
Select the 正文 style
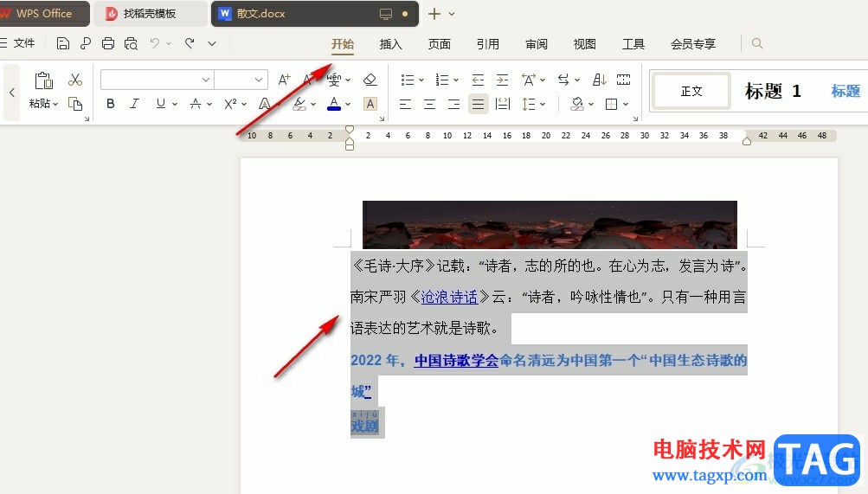(x=691, y=91)
